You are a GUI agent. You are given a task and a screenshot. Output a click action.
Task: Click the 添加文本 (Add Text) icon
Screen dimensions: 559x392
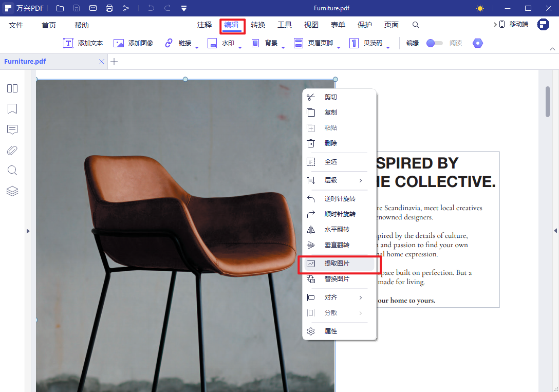point(68,43)
